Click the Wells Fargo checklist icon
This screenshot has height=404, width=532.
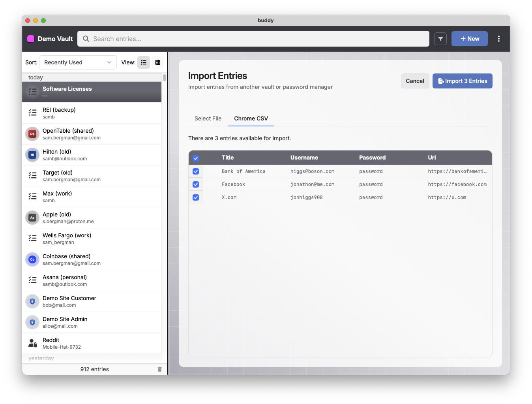[x=32, y=238]
